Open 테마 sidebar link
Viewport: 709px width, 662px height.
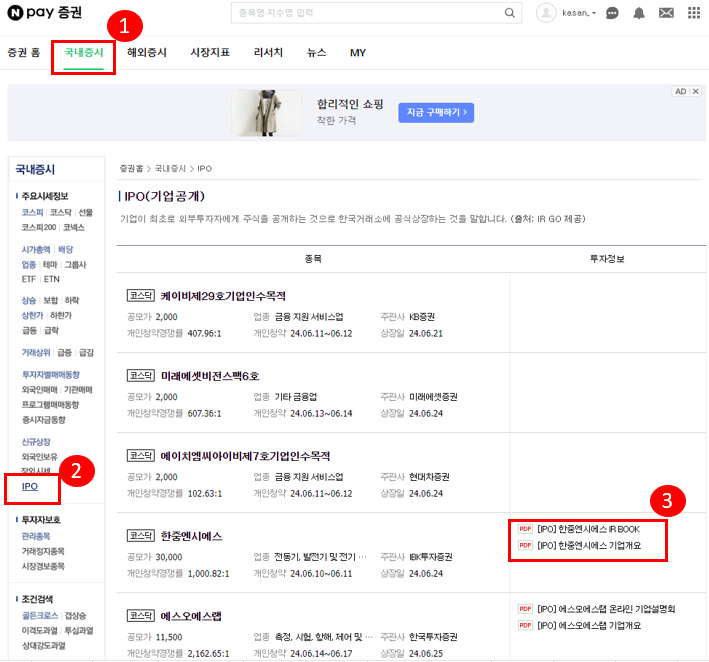tap(50, 265)
